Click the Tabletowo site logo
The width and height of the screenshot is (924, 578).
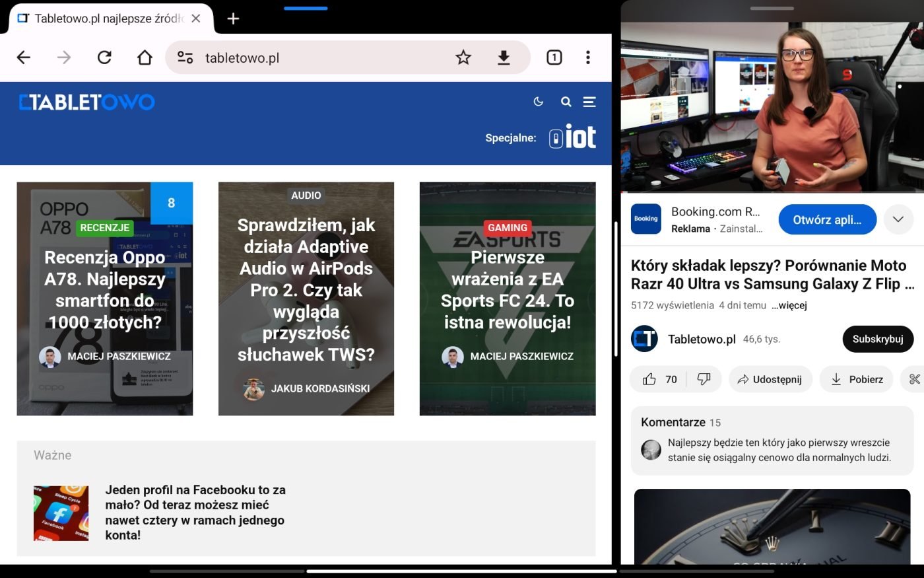coord(87,102)
